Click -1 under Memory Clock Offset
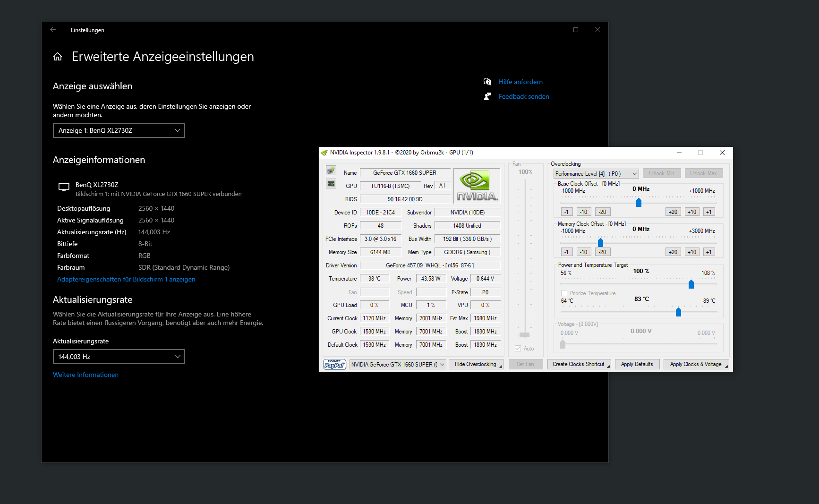 point(567,252)
